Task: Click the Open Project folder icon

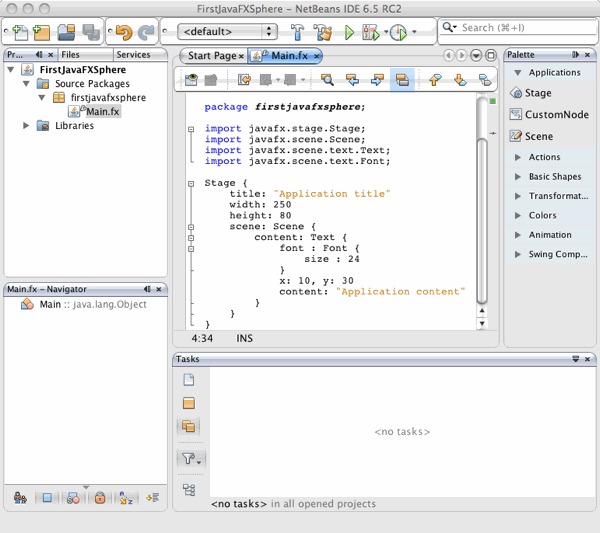Action: tap(66, 32)
